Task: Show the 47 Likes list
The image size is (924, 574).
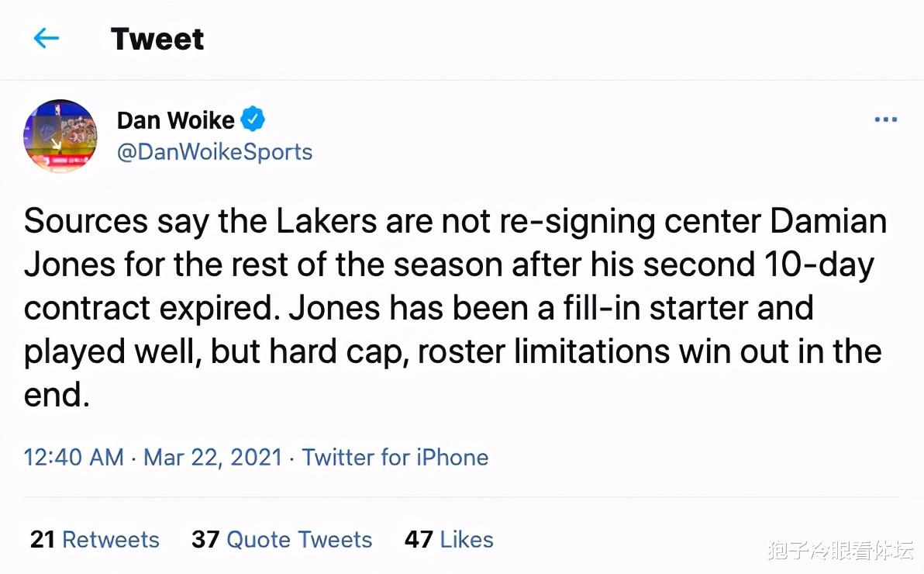Action: click(x=449, y=539)
